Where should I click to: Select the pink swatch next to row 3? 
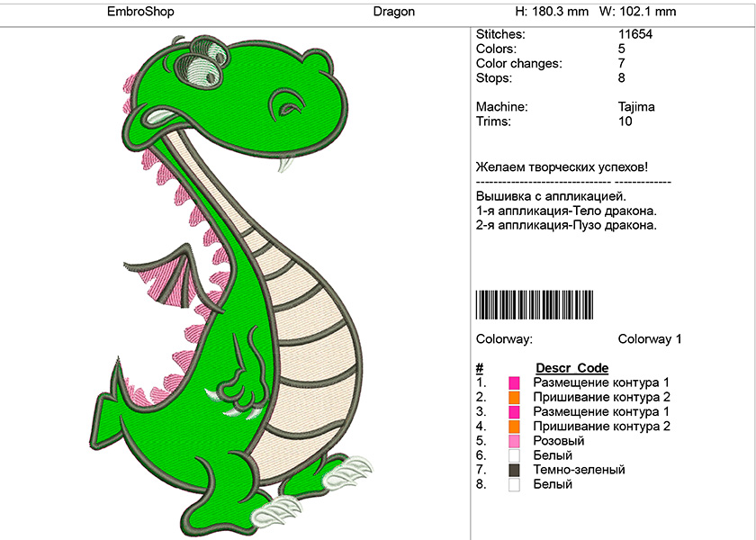coord(514,412)
